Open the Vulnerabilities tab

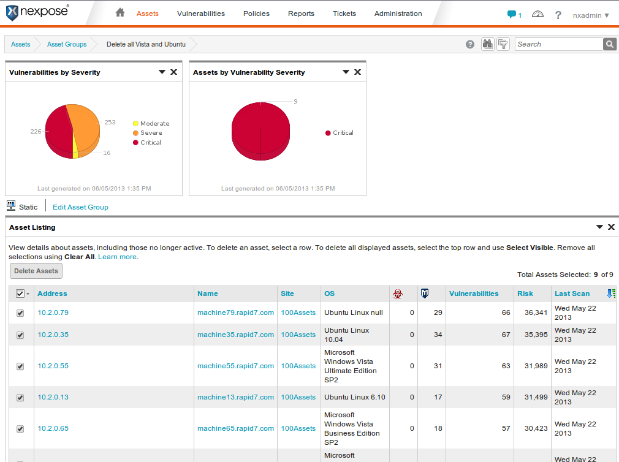pos(200,14)
